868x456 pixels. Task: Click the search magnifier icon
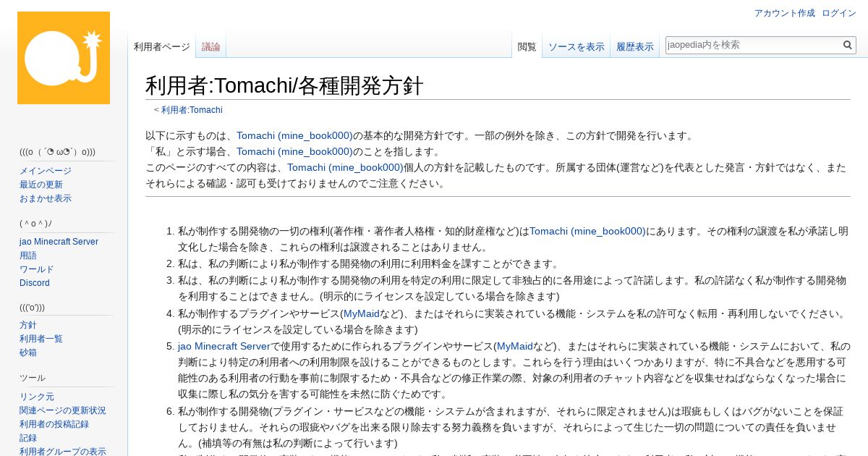pos(848,45)
